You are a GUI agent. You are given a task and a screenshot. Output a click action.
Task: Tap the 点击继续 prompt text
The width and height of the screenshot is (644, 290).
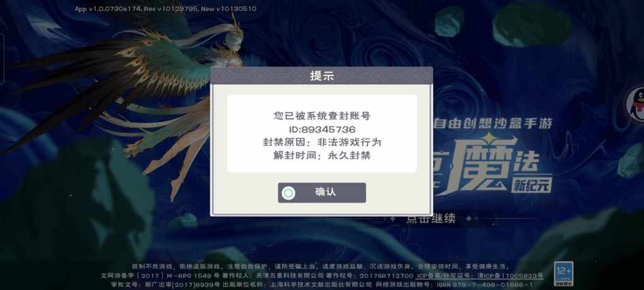click(431, 219)
